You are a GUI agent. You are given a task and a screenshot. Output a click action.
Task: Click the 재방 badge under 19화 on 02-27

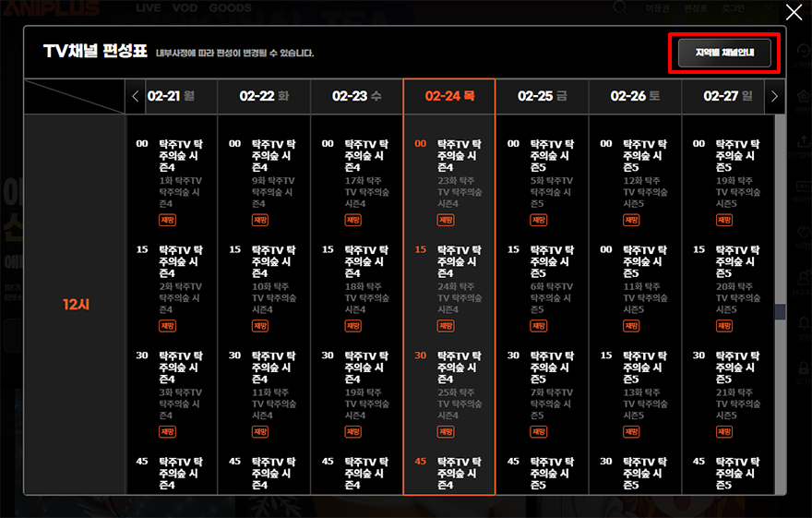(724, 220)
